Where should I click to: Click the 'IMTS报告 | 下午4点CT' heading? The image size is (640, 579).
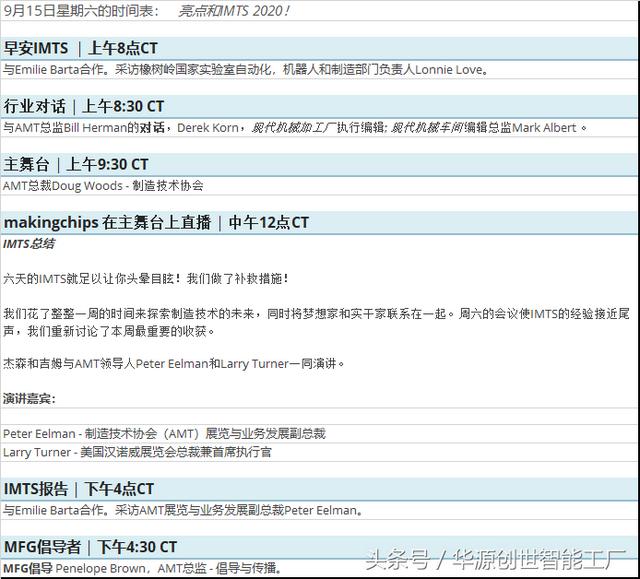click(x=79, y=489)
